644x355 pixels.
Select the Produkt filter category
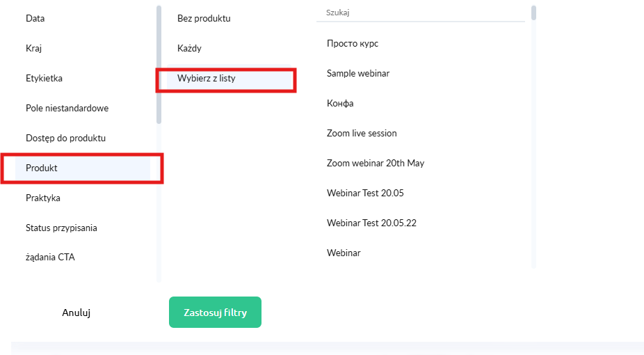click(x=42, y=168)
